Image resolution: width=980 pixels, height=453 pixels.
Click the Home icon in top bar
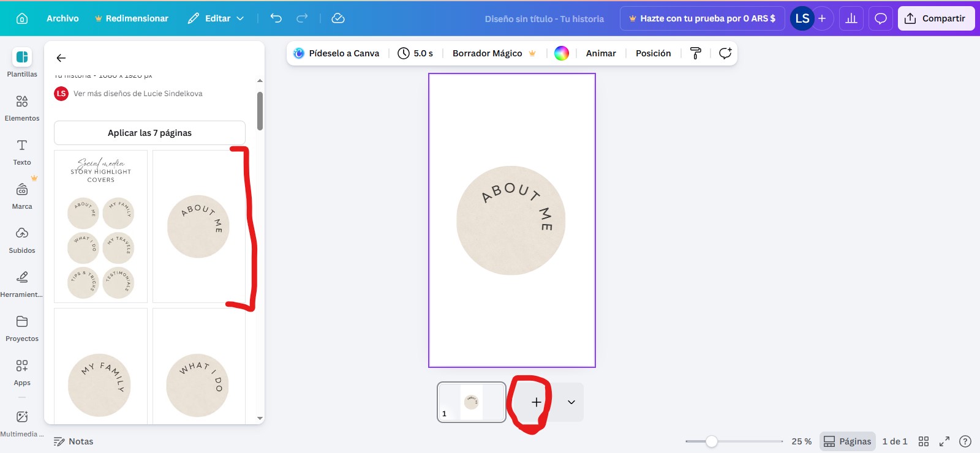tap(22, 18)
